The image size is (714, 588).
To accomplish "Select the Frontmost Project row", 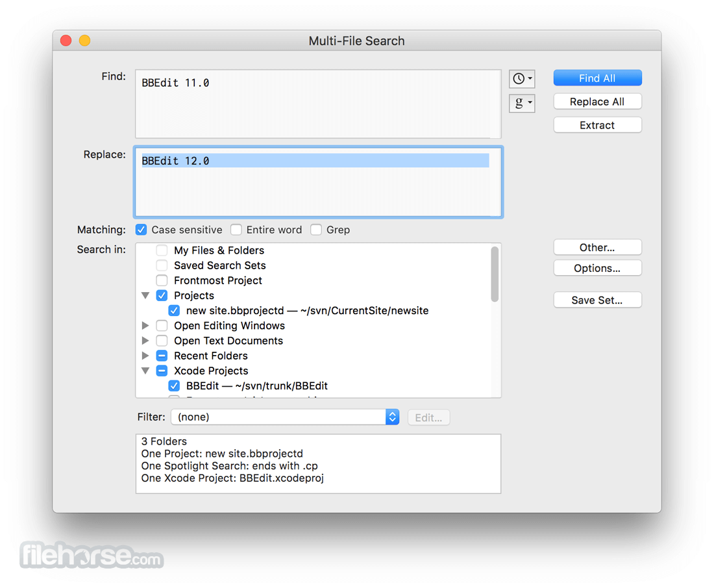I will pyautogui.click(x=218, y=280).
